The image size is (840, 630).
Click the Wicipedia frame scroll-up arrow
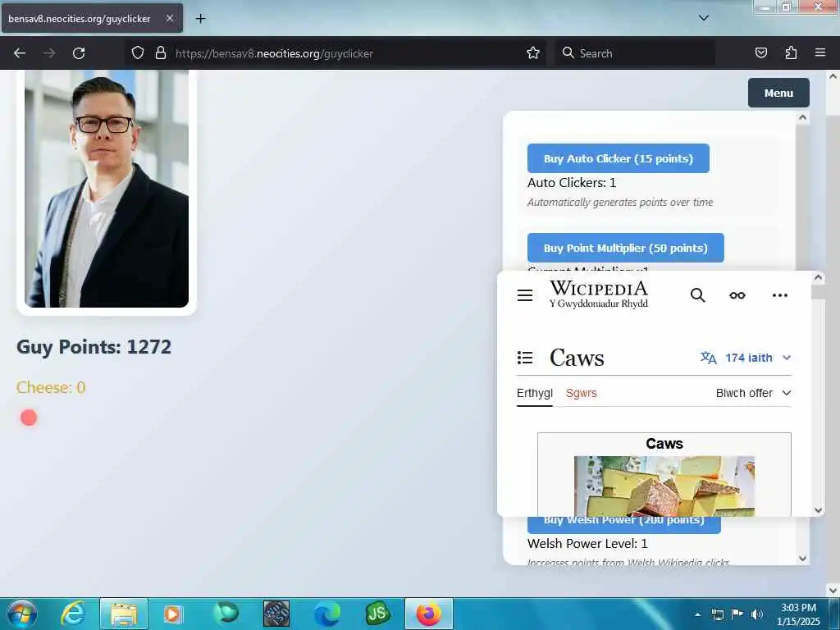[x=818, y=277]
